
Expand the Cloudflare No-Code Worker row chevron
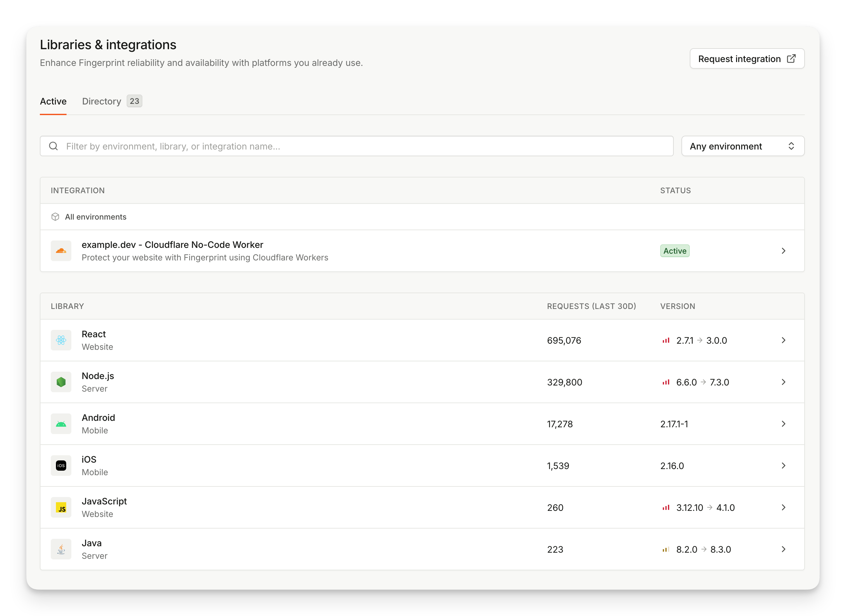pyautogui.click(x=784, y=251)
